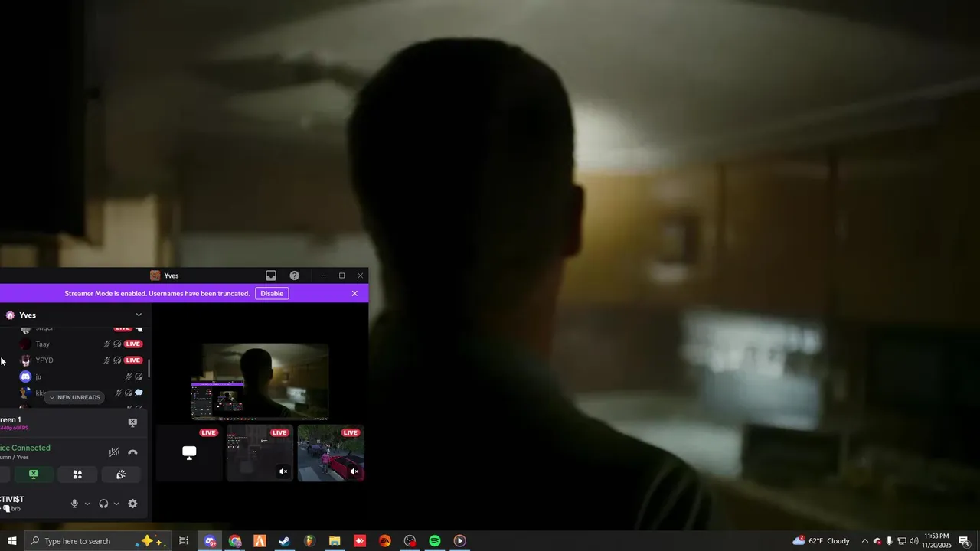Click ju's muted microphone icon

(x=129, y=377)
